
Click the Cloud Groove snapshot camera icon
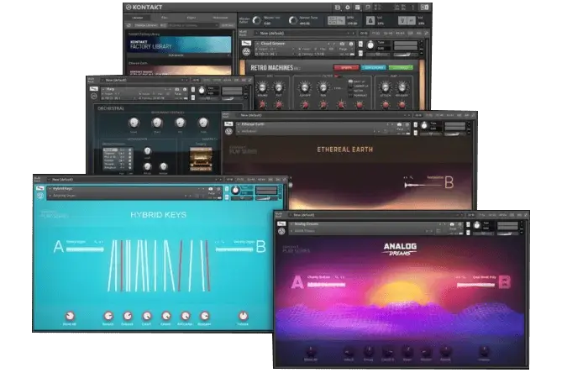click(343, 44)
